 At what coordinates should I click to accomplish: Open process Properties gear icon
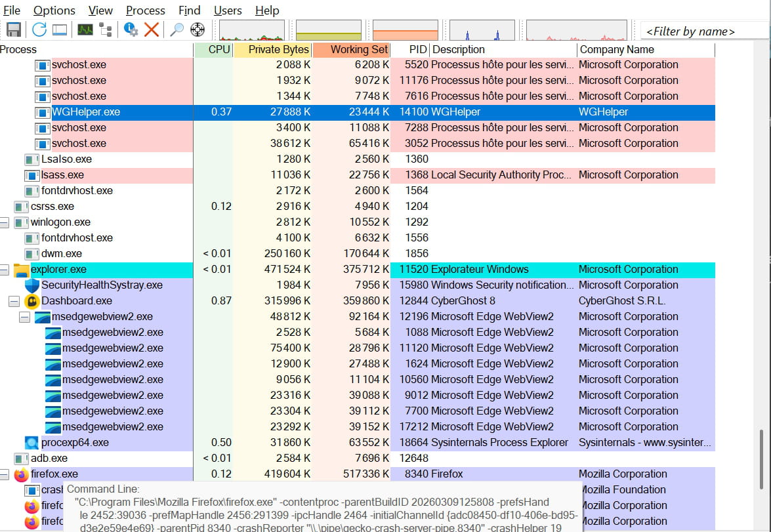(131, 30)
